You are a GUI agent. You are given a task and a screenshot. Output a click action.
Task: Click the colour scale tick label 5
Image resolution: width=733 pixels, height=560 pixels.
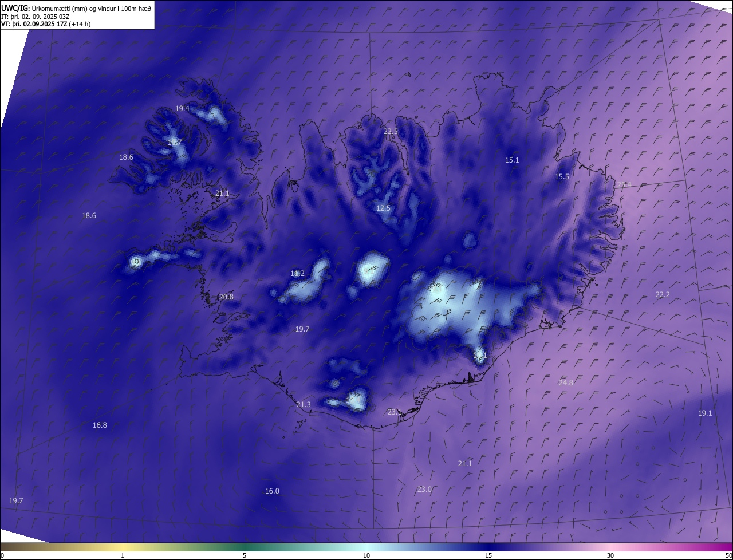point(245,556)
